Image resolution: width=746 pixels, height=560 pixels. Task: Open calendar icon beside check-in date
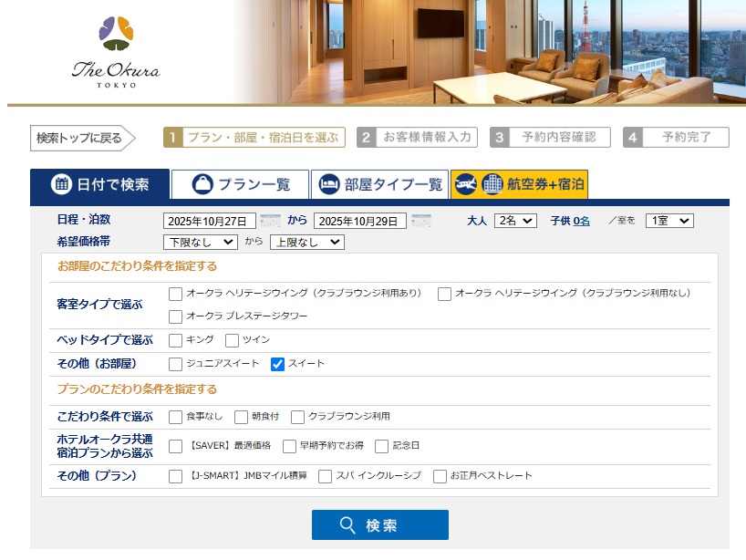click(x=270, y=221)
